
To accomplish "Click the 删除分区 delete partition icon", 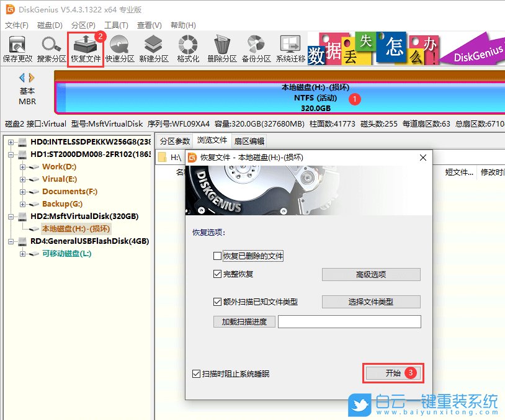I will (221, 48).
